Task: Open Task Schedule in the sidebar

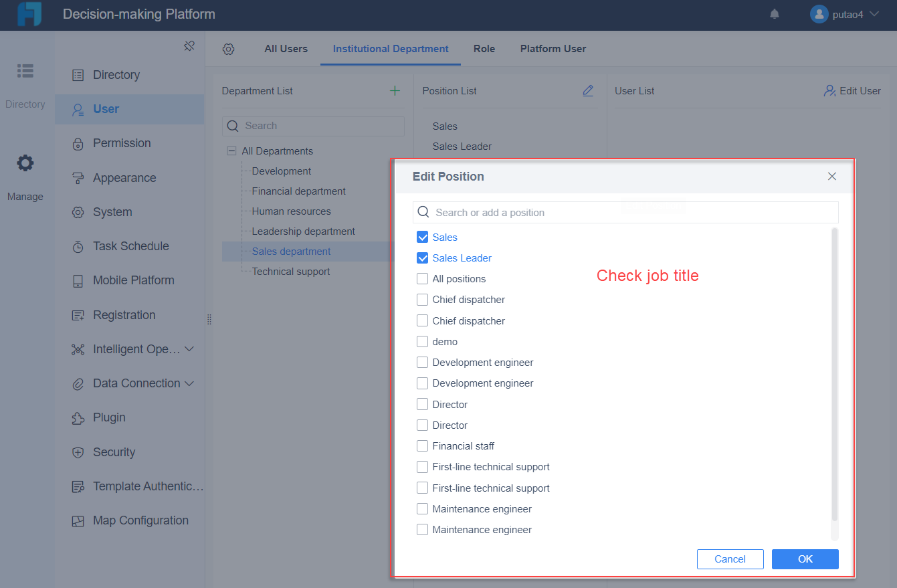Action: [x=130, y=246]
